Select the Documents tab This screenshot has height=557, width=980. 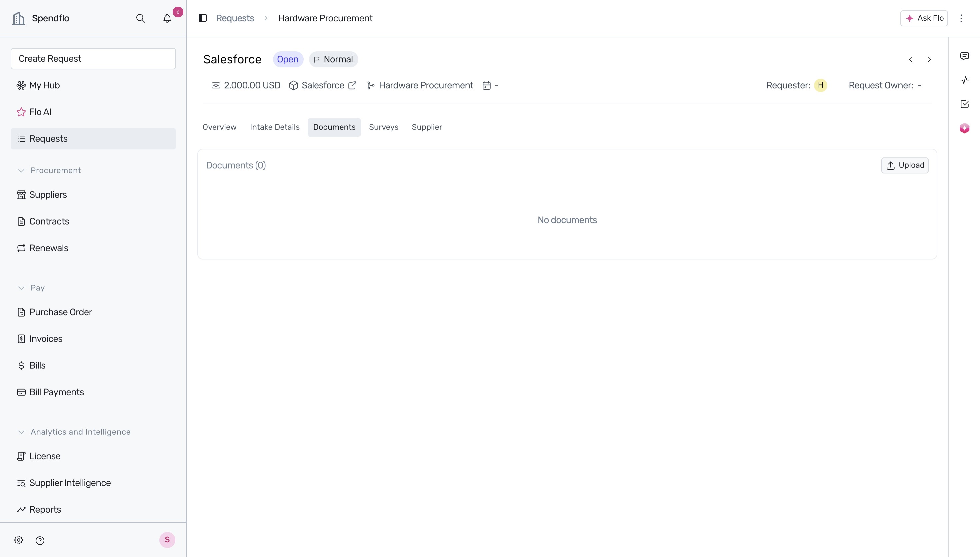[x=334, y=127]
